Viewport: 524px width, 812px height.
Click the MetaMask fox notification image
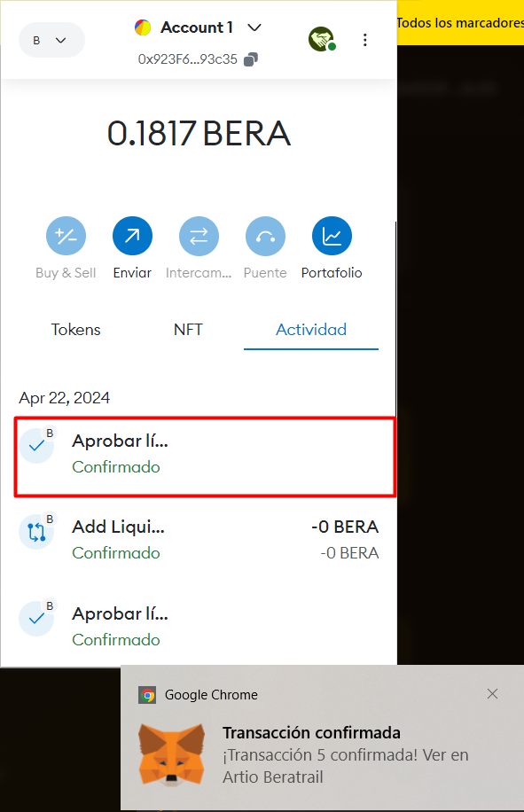coord(171,754)
